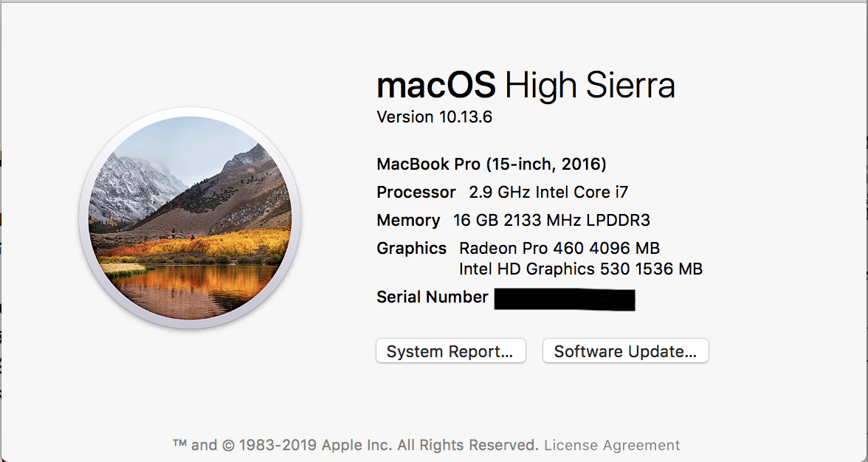The height and width of the screenshot is (462, 868).
Task: Open the License Agreement link
Action: [x=612, y=445]
